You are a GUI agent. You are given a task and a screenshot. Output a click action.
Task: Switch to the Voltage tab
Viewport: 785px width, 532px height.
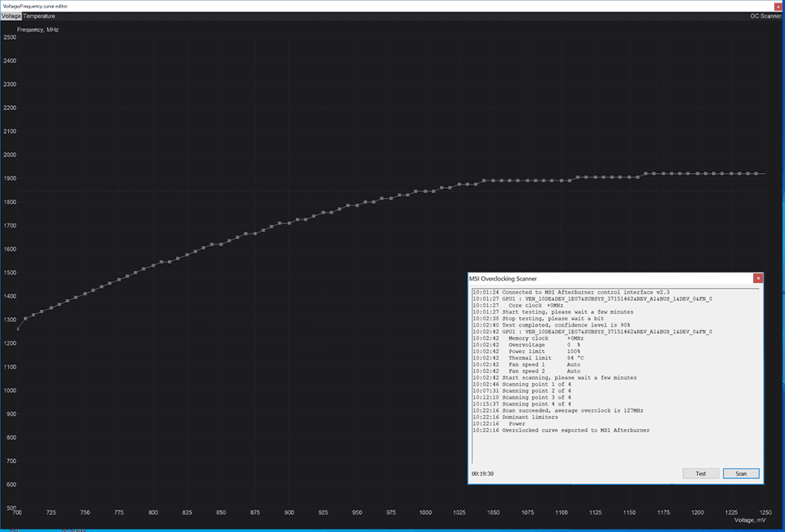[x=11, y=16]
